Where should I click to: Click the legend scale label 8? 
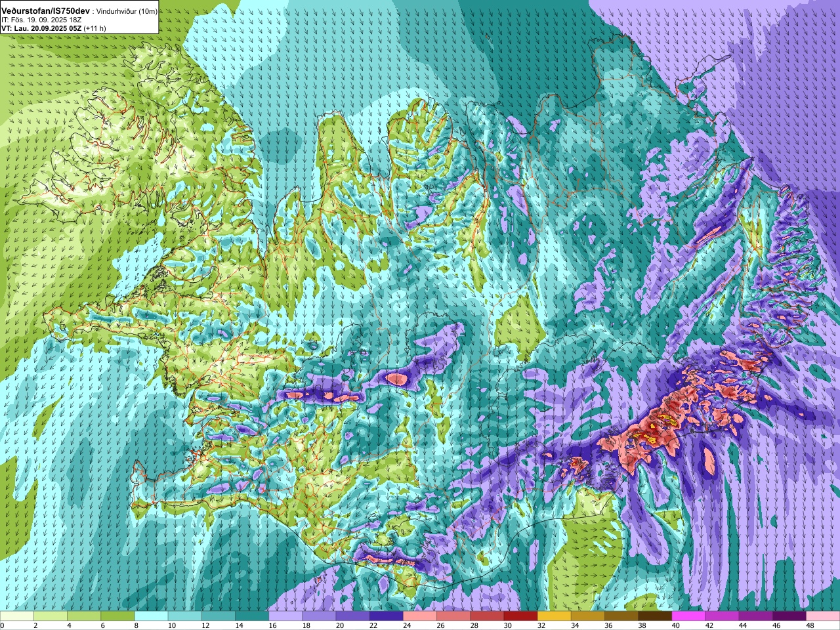(x=136, y=625)
